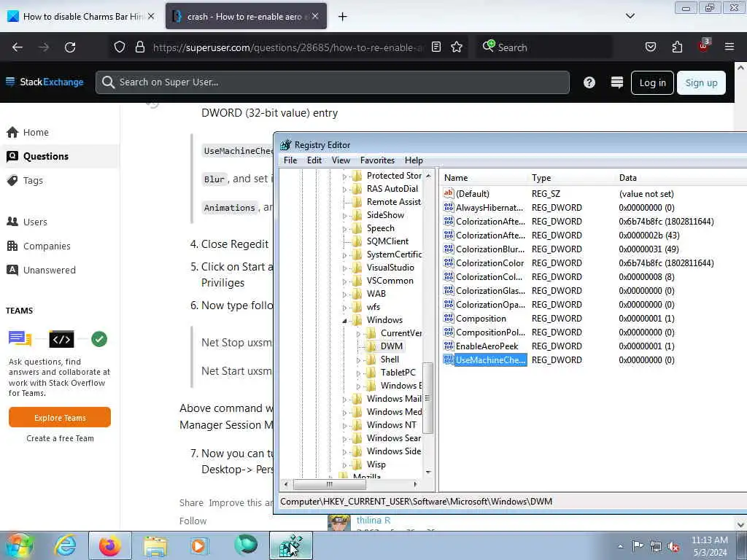Expand the Windows NT key arrow
The height and width of the screenshot is (560, 747).
point(344,426)
